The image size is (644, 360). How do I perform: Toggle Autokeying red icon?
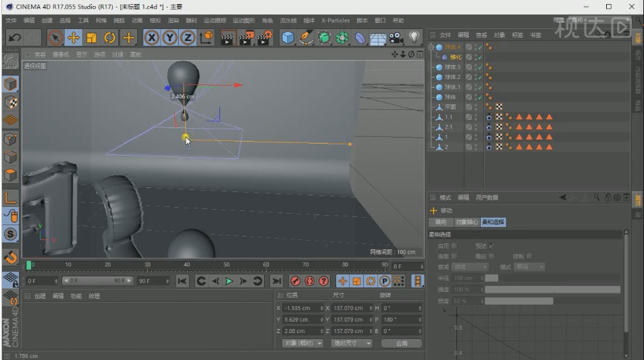(309, 281)
